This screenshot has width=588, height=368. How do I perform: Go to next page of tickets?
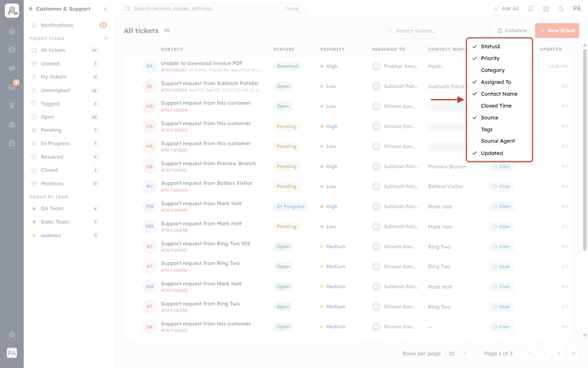click(559, 353)
